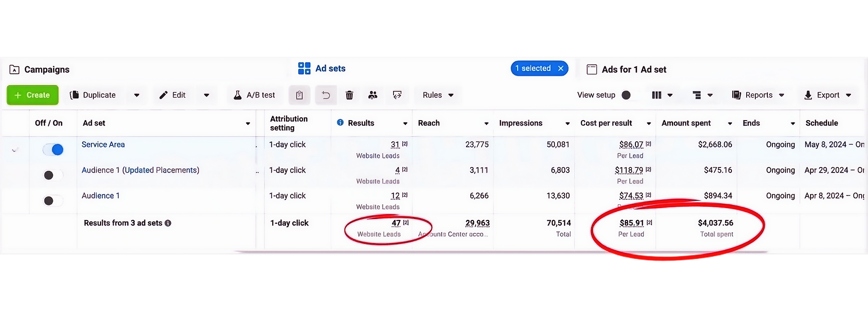Click the Export download icon

tap(808, 95)
